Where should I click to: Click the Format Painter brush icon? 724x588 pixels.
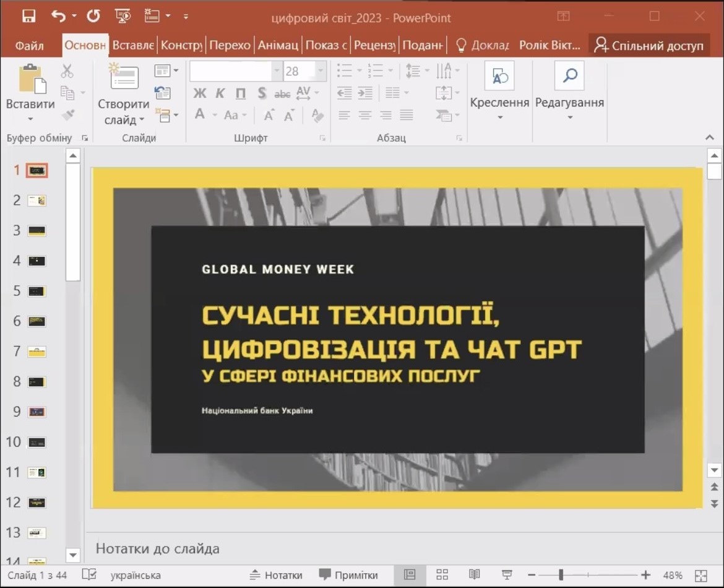(x=67, y=115)
